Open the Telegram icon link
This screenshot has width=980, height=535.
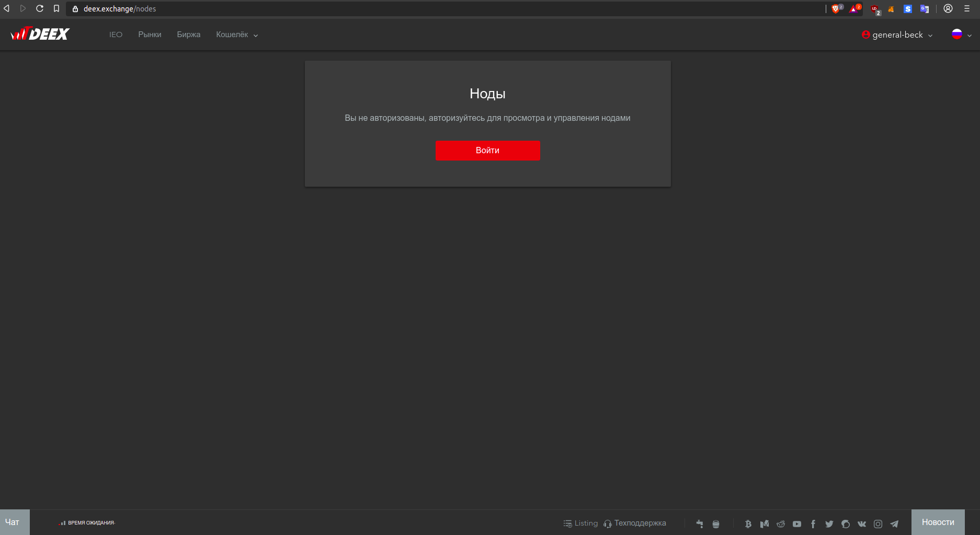tap(894, 524)
